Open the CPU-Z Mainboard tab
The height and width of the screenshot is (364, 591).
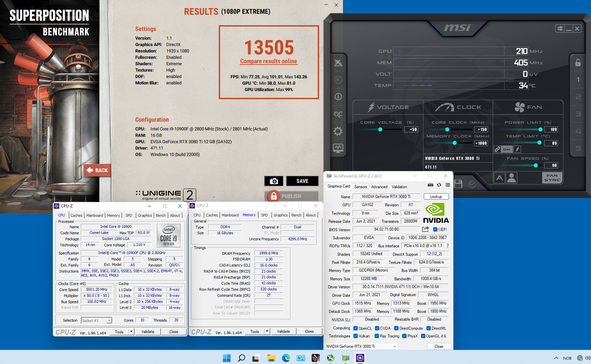click(x=94, y=215)
